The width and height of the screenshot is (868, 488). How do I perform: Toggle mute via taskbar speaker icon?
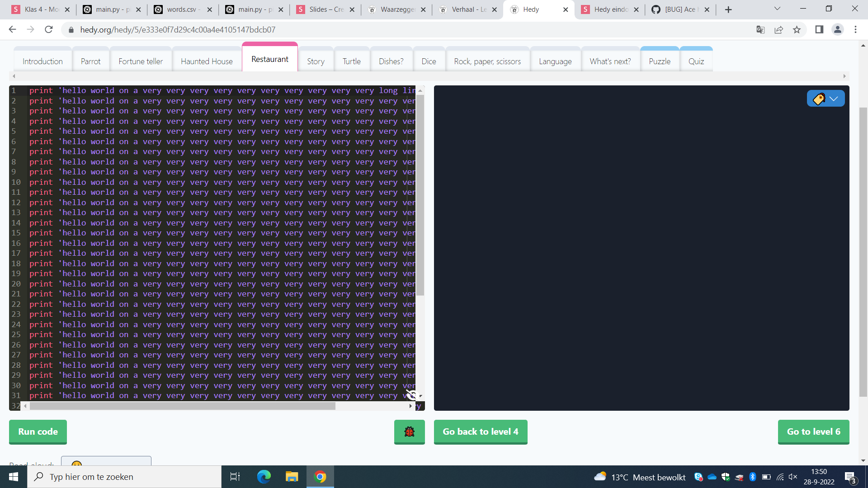(x=793, y=477)
